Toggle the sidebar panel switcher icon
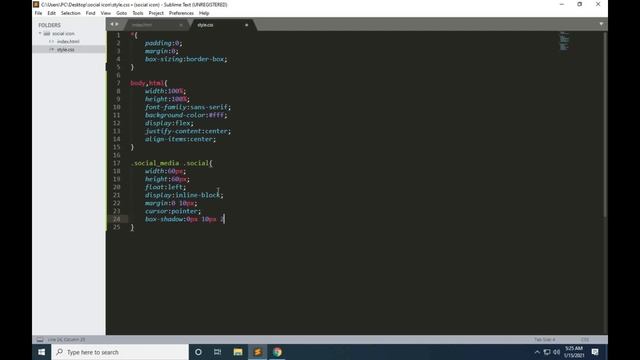This screenshot has height=360, width=640. (x=40, y=339)
